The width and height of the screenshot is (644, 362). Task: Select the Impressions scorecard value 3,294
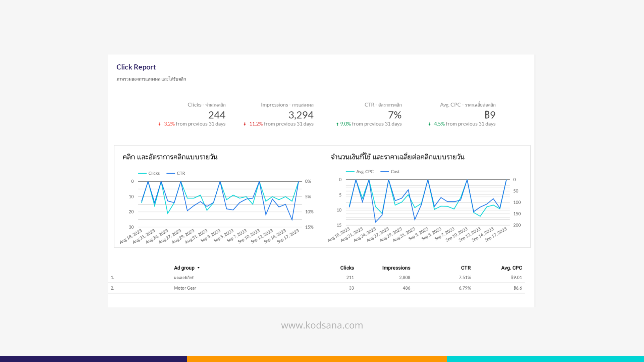point(301,115)
